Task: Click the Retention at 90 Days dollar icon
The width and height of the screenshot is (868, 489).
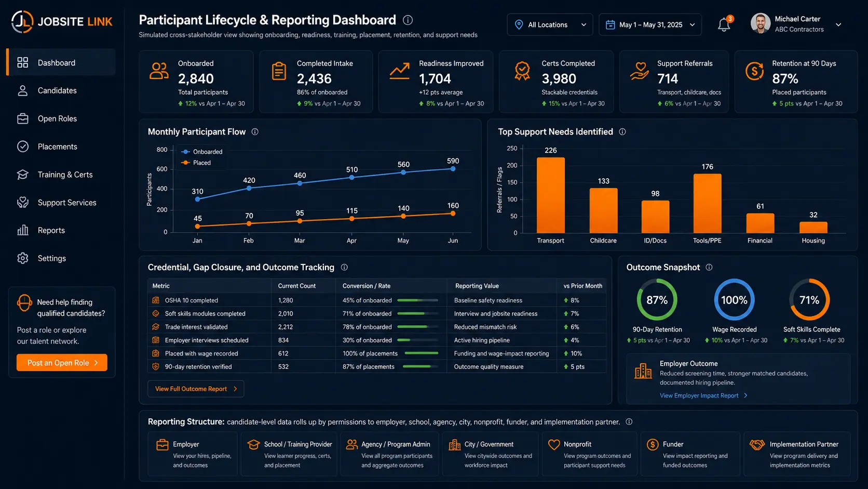Action: click(x=754, y=71)
